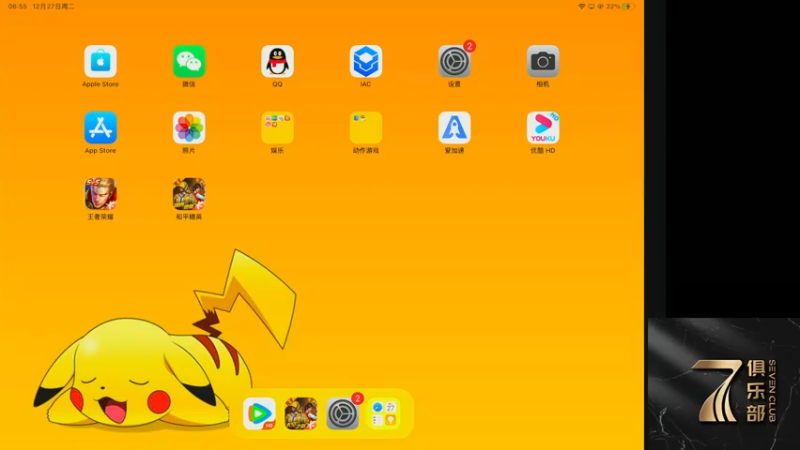
Task: Launch the blue A accelerator app
Action: (x=454, y=128)
